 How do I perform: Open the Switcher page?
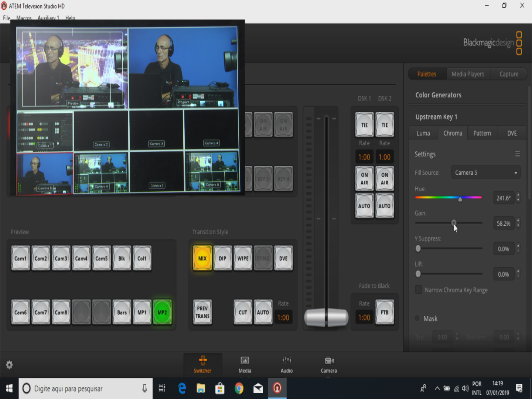tap(202, 365)
